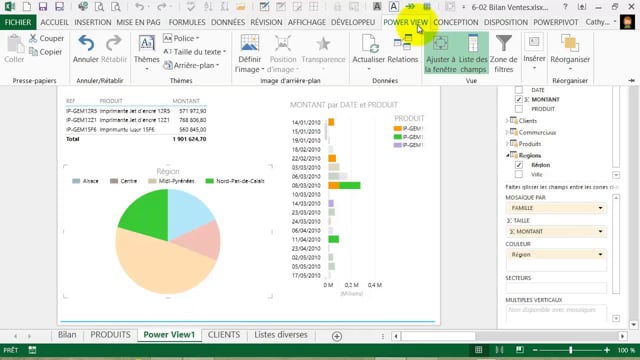Redo with the Rétablir arrow
Image resolution: width=640 pixels, height=360 pixels.
click(x=113, y=44)
